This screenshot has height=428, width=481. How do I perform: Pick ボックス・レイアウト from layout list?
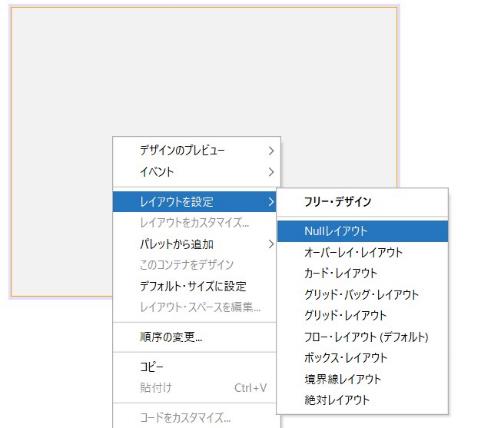[362, 358]
